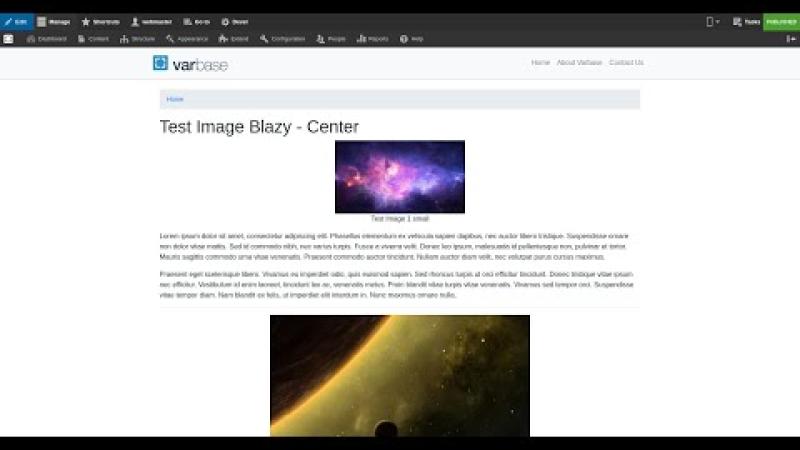Click the Edit pencil toolbar tab
Screen dimensions: 800x450
[x=16, y=22]
